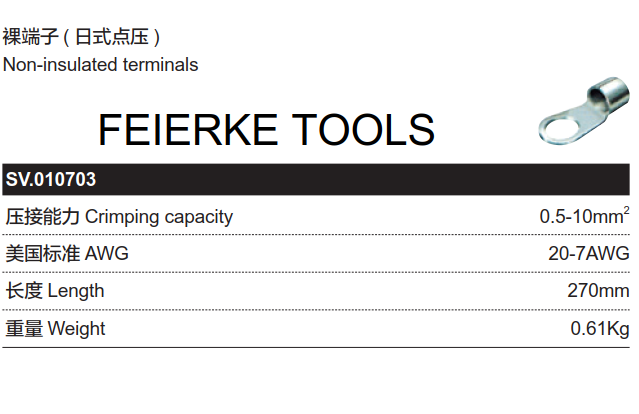Viewport: 639px width, 414px height.
Task: Select the 重量 Weight label
Action: click(x=55, y=328)
